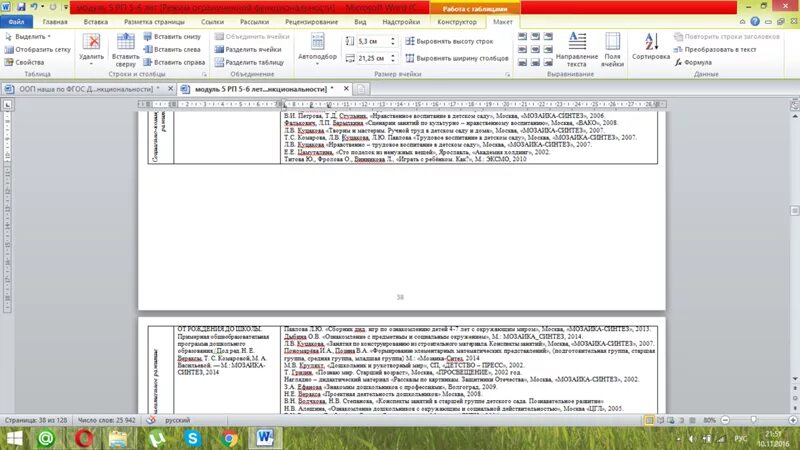Image resolution: width=800 pixels, height=450 pixels.
Task: Open Размер ячейки dialog launcher
Action: [x=508, y=74]
